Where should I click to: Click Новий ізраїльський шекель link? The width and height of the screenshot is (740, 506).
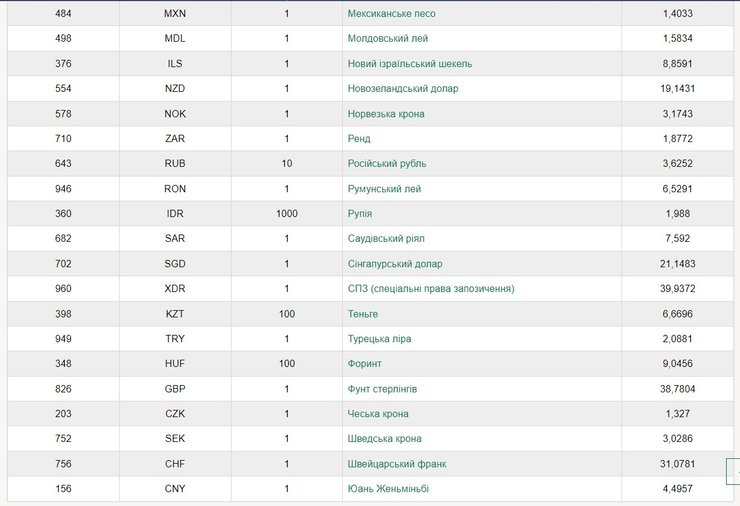click(x=410, y=64)
